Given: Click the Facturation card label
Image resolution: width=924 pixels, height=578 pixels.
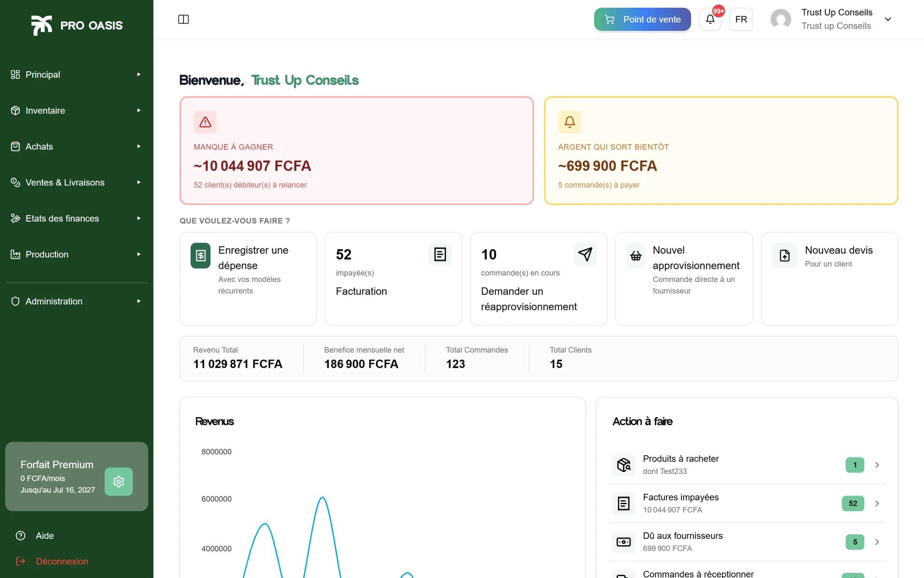Looking at the screenshot, I should click(x=361, y=291).
